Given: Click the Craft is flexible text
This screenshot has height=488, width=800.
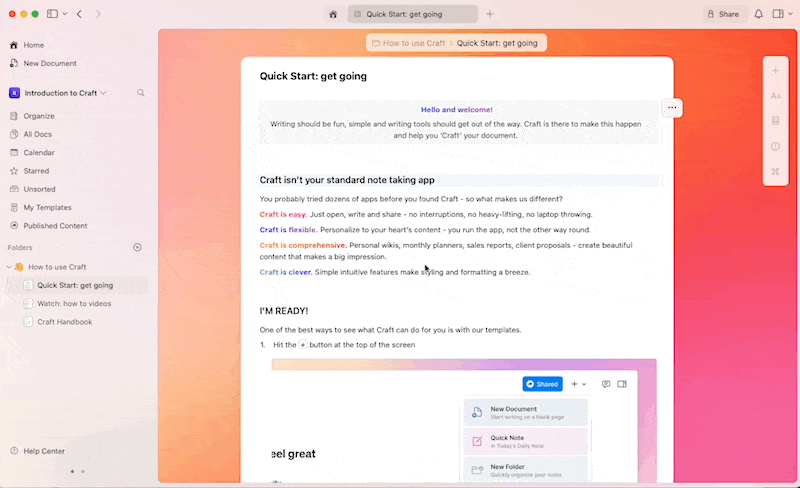Looking at the screenshot, I should coord(288,230).
